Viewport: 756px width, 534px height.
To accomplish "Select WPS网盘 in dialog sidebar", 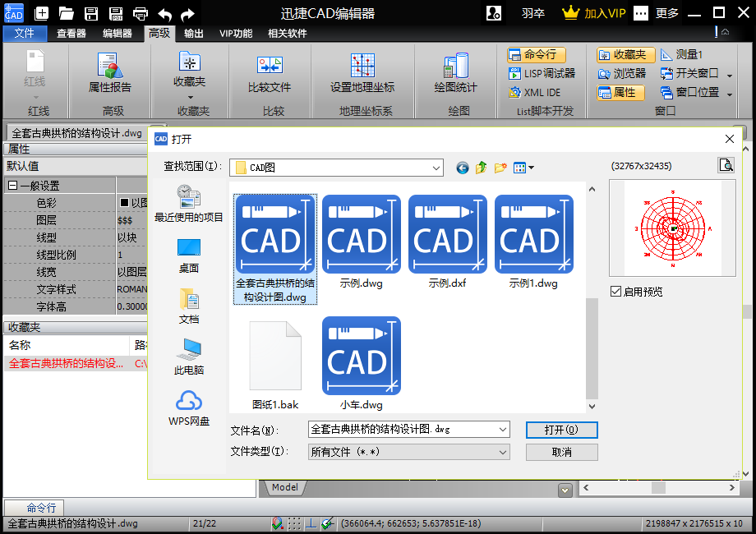I will (188, 408).
